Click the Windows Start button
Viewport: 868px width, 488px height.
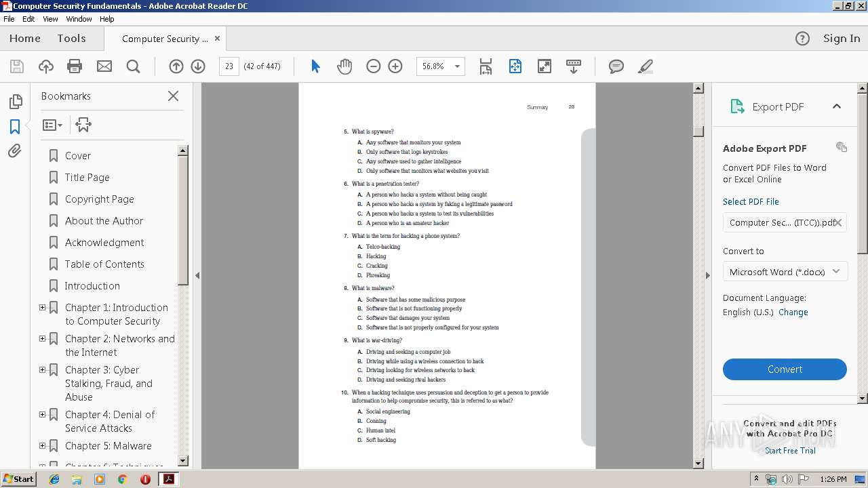click(x=18, y=479)
